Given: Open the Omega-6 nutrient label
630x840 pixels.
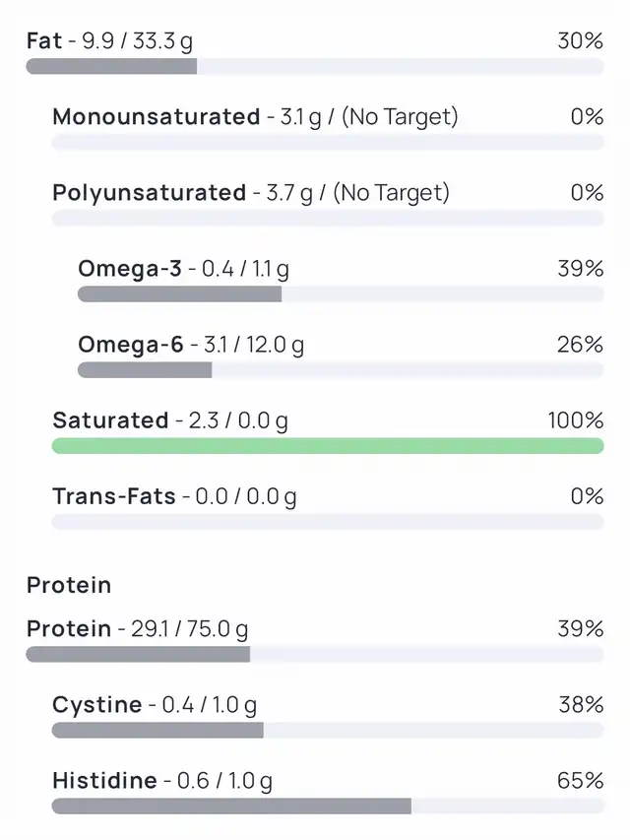Looking at the screenshot, I should (x=190, y=345).
